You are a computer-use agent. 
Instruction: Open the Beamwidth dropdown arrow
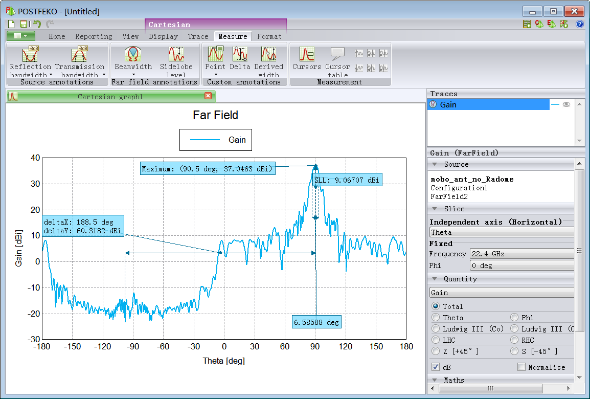[133, 75]
